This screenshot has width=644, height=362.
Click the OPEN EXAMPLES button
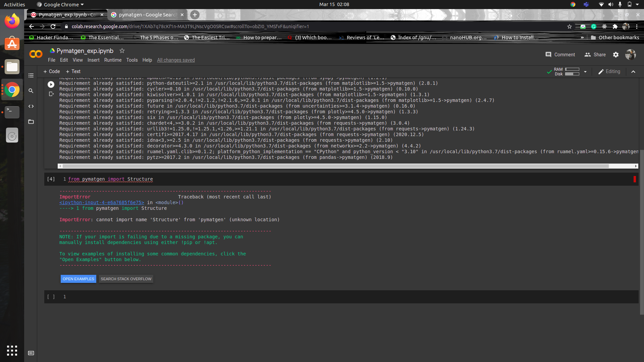[x=78, y=279]
